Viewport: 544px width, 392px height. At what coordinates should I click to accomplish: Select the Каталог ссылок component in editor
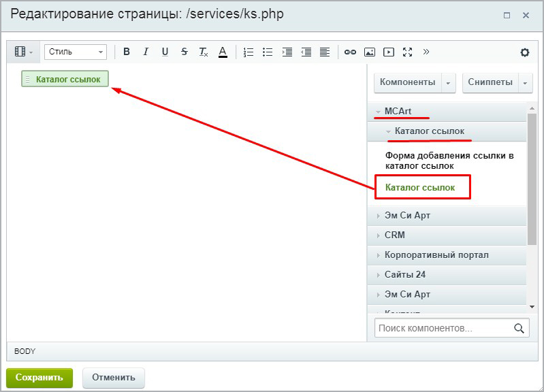point(65,79)
